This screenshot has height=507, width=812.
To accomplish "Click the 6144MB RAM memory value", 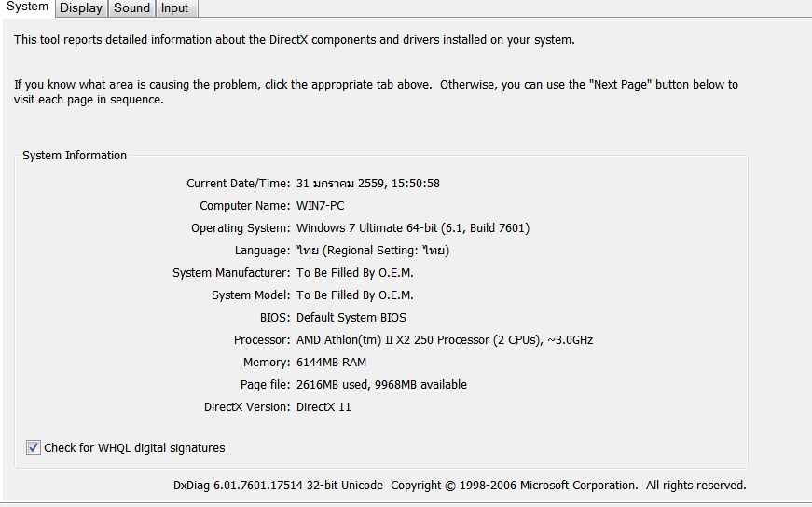I will [x=331, y=363].
